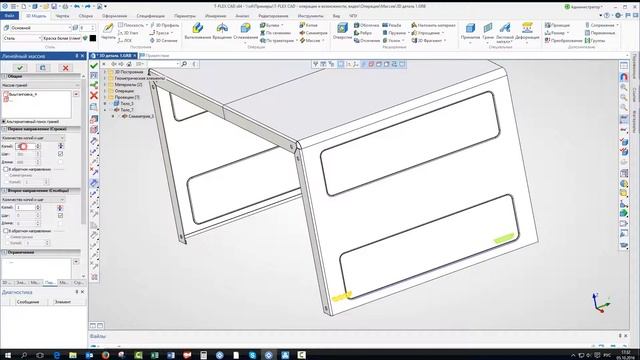Toggle the Шаг checkbox in Первое направление
Image resolution: width=640 pixels, height=360 pixels.
pyautogui.click(x=60, y=154)
